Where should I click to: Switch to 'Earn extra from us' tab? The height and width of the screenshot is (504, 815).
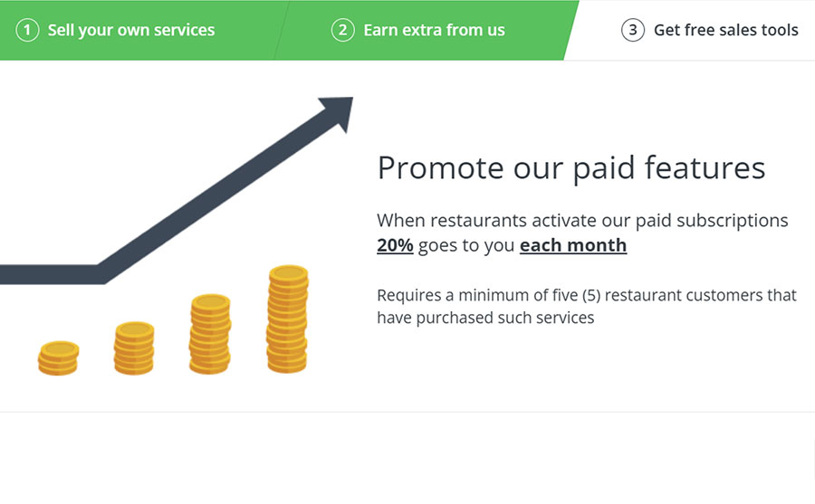point(434,30)
